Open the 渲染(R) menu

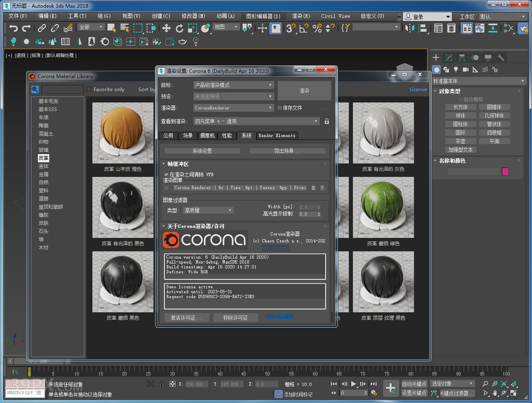(301, 16)
